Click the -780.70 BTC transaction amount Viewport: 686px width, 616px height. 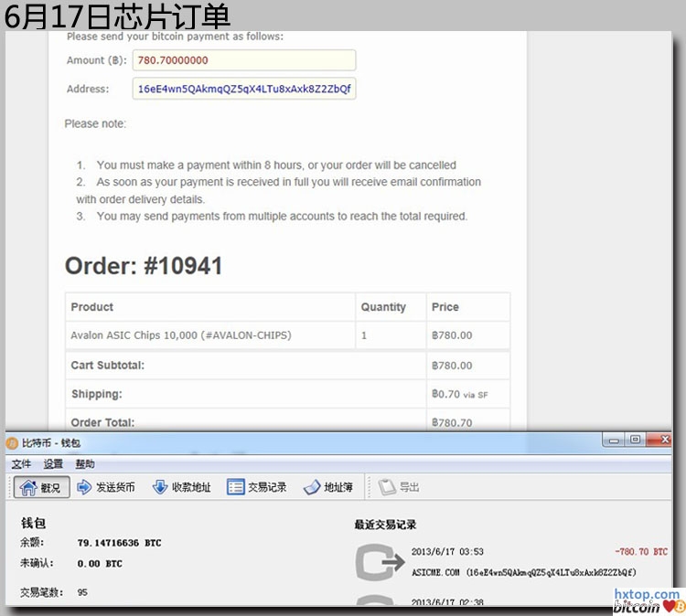640,552
